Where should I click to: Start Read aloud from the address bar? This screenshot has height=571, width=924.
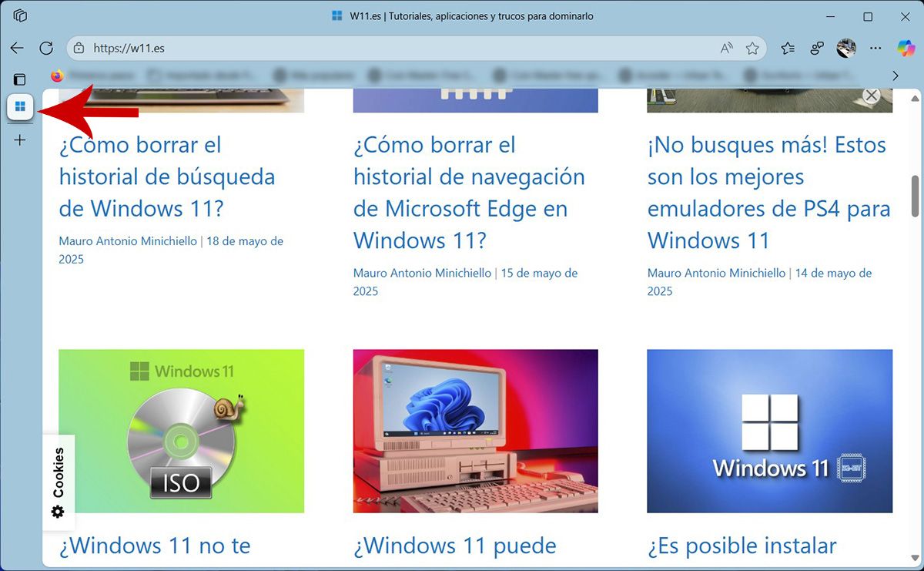point(726,48)
